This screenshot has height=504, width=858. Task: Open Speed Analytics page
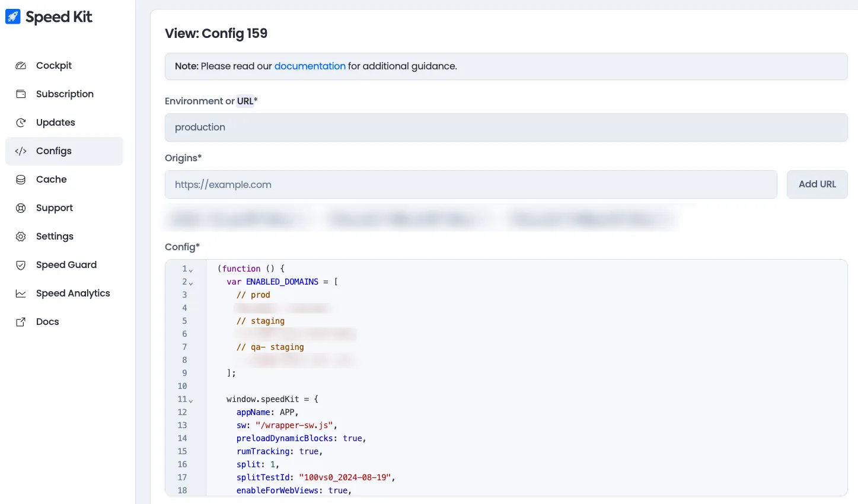tap(64, 293)
